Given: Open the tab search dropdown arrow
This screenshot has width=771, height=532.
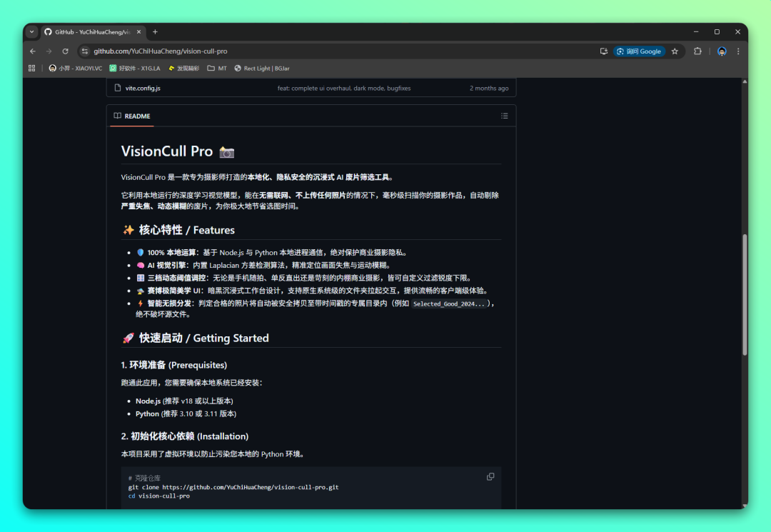Looking at the screenshot, I should (32, 32).
